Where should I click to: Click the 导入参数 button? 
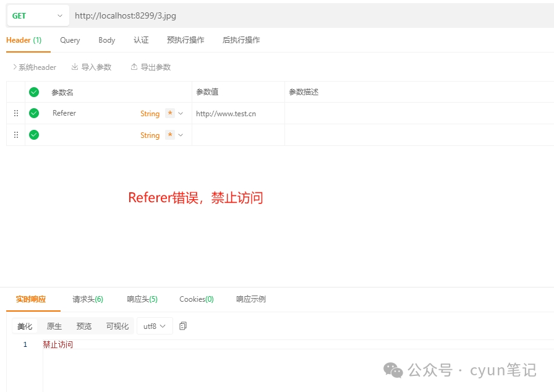pos(92,67)
